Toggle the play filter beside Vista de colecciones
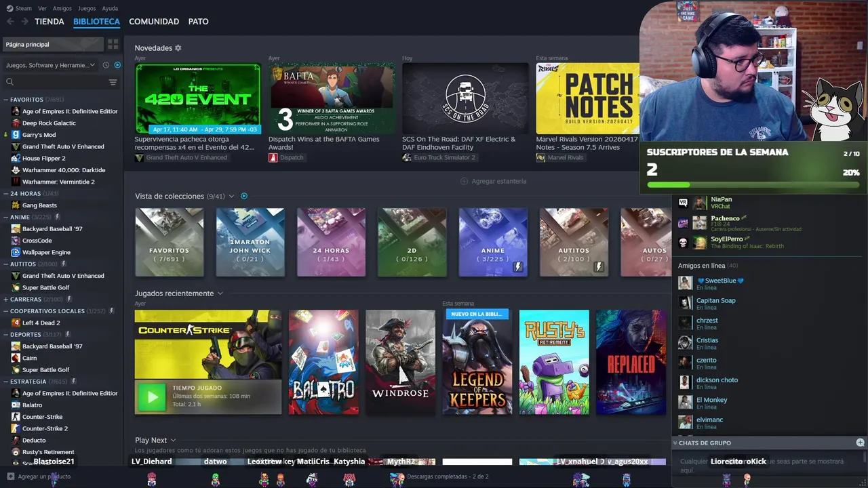Viewport: 868px width, 488px height. pyautogui.click(x=244, y=196)
